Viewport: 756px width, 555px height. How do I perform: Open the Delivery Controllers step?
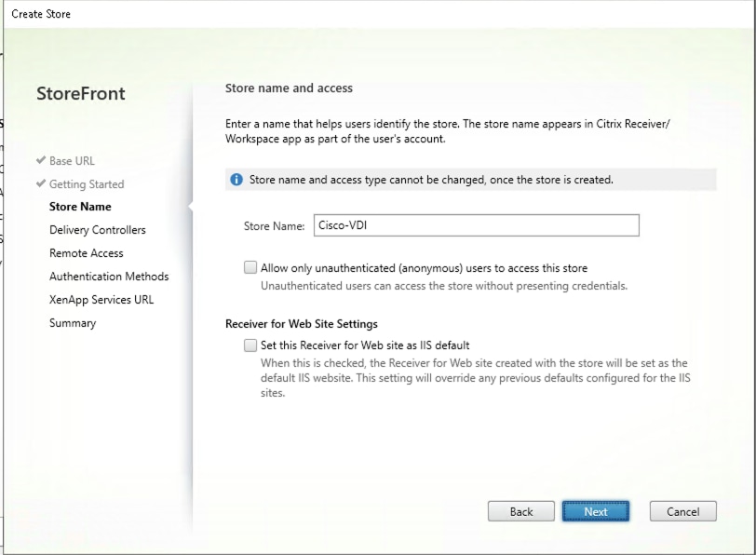tap(97, 229)
